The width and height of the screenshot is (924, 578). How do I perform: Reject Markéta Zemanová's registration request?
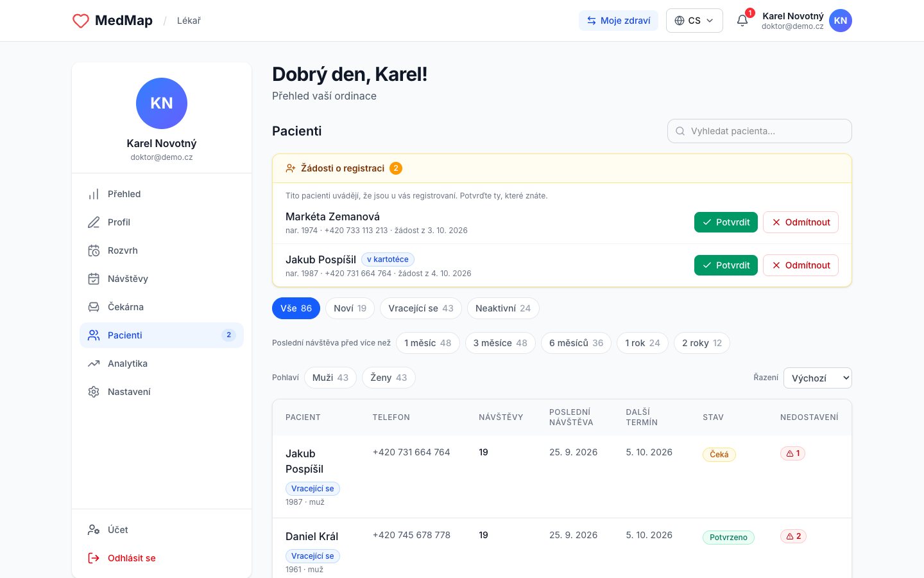[801, 222]
